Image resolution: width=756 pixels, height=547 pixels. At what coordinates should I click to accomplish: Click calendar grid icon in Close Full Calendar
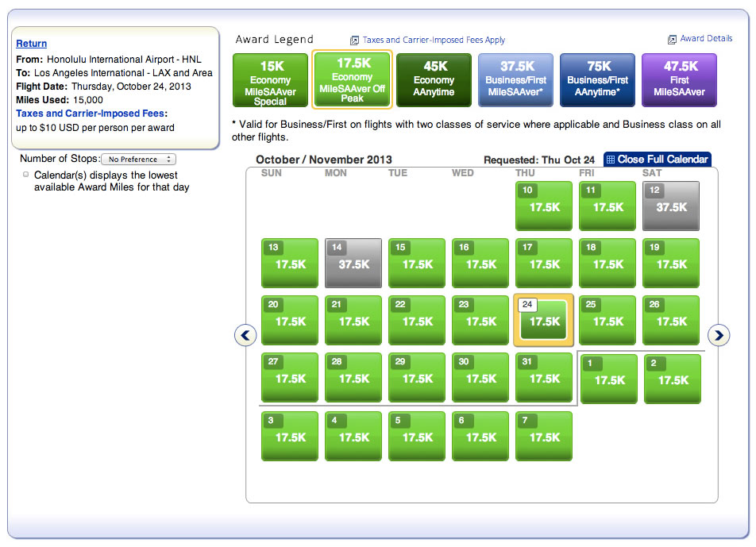(611, 160)
